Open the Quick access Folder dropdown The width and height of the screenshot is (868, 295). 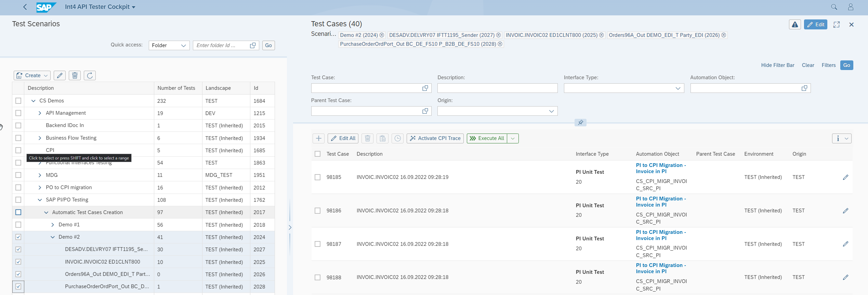point(169,45)
